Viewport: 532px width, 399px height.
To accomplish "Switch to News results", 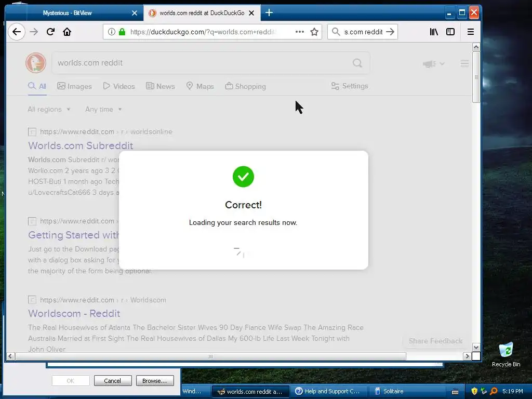I will (x=161, y=86).
